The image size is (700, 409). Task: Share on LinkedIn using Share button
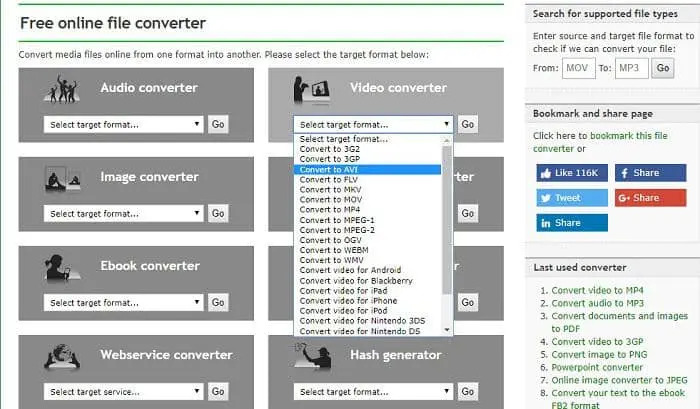(571, 223)
